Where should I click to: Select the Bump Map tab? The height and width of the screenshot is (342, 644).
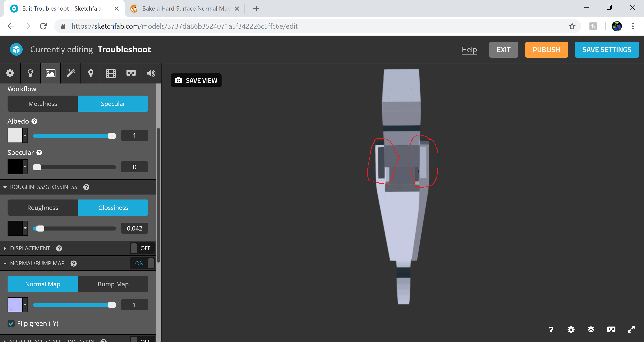(x=113, y=284)
